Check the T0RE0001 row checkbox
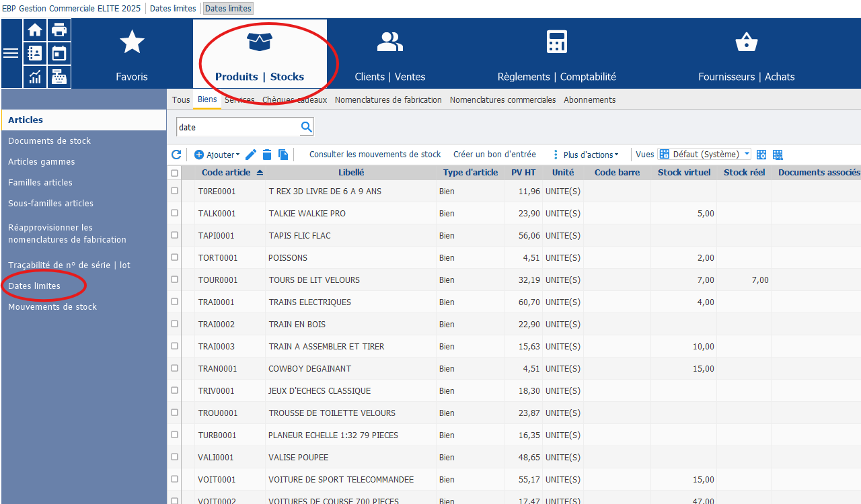Screen dimensions: 861x504 175,191
